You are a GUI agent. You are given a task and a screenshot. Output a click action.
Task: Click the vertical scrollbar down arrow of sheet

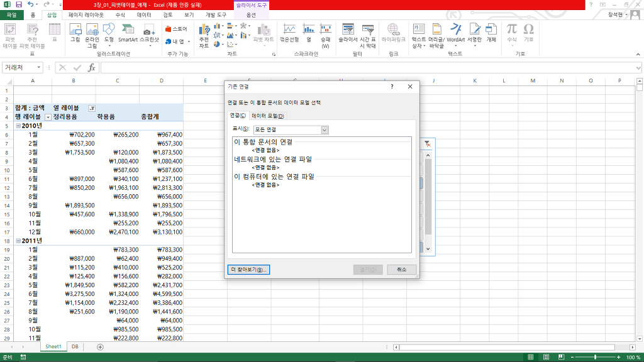click(x=640, y=339)
